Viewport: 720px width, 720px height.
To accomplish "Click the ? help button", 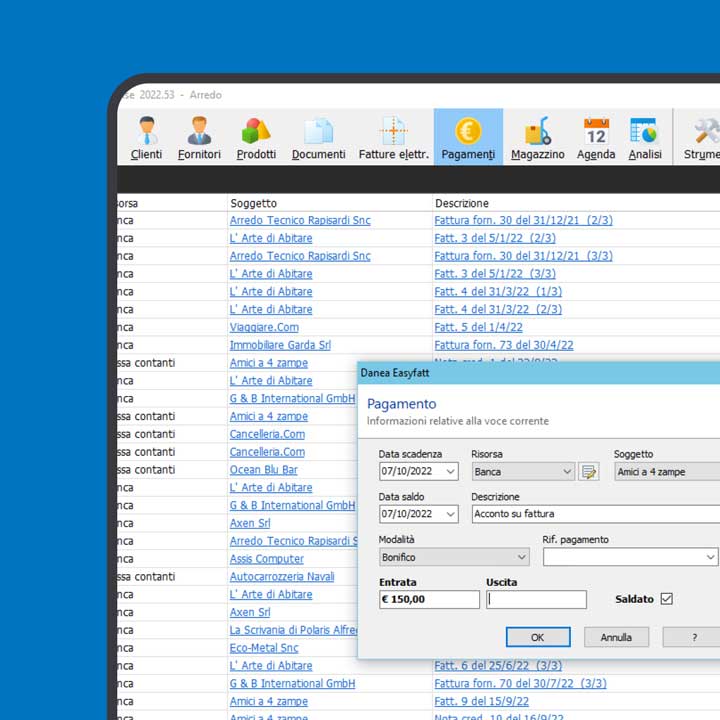I will [692, 637].
